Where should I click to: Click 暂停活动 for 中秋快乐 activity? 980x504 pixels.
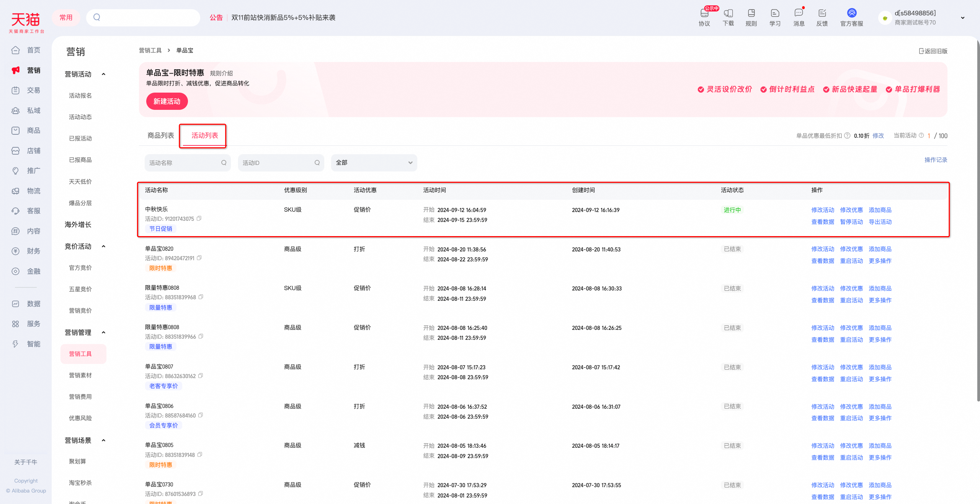(x=851, y=222)
